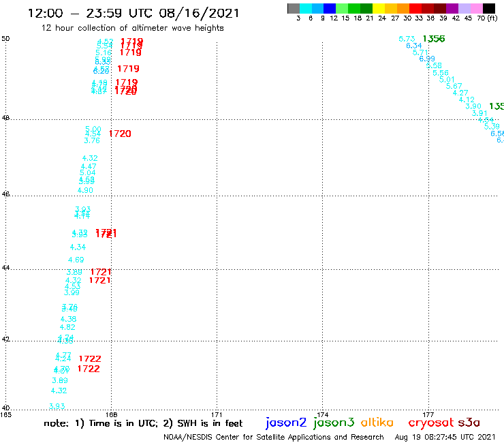Click the wave height value '5.04'

(x=87, y=172)
